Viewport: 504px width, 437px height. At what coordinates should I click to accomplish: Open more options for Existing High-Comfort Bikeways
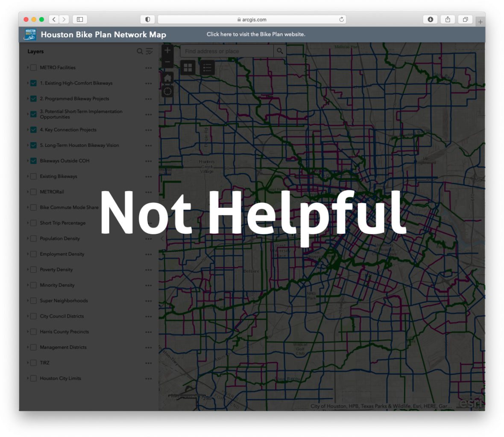click(149, 84)
